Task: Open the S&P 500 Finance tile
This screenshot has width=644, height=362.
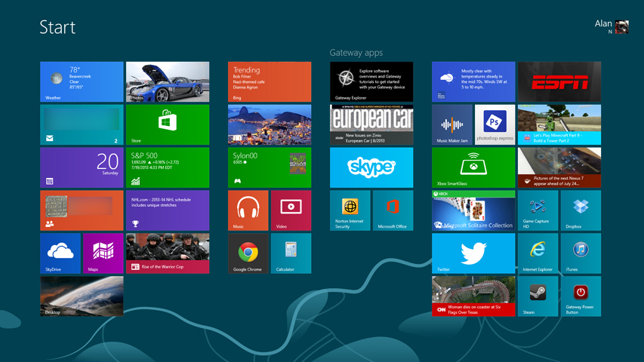Action: pyautogui.click(x=168, y=167)
